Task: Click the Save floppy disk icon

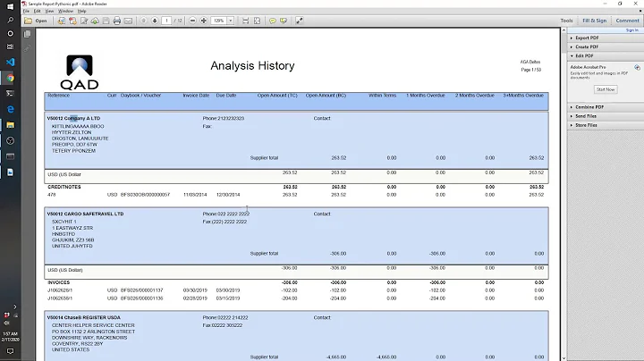Action: tap(106, 21)
